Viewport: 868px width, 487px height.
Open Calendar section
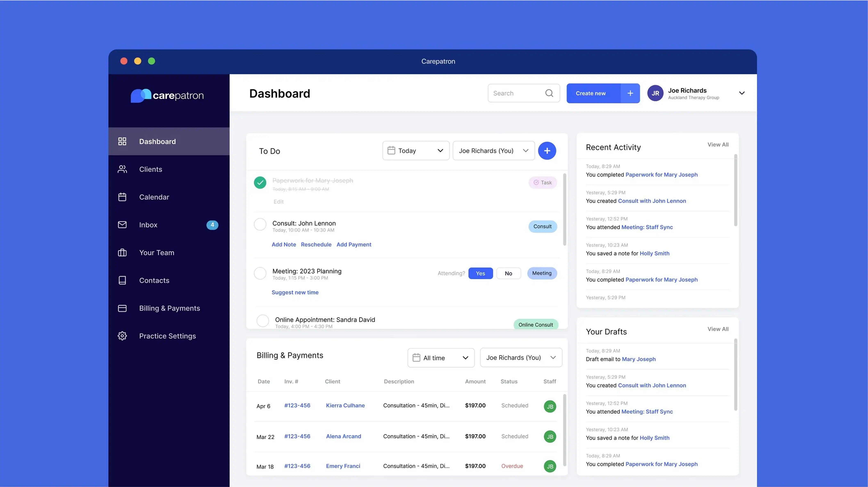[169, 197]
